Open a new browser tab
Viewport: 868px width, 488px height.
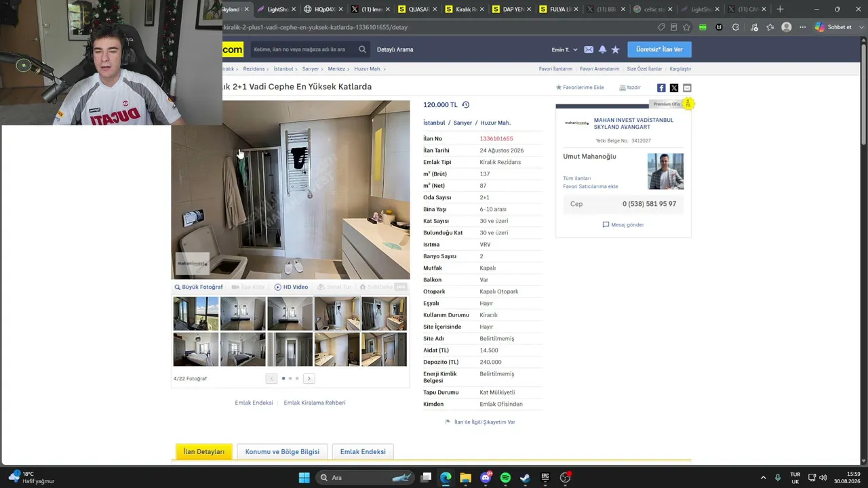(x=780, y=9)
